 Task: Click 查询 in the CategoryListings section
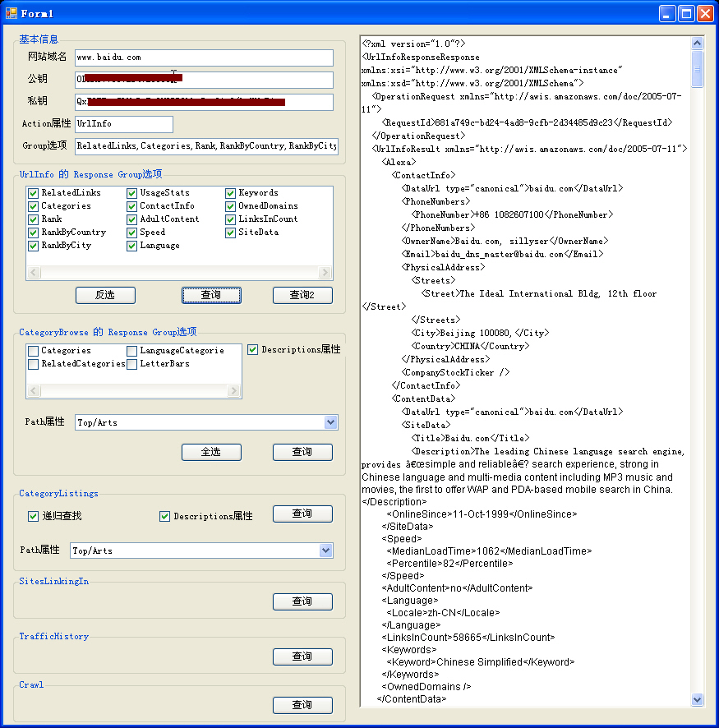(302, 514)
